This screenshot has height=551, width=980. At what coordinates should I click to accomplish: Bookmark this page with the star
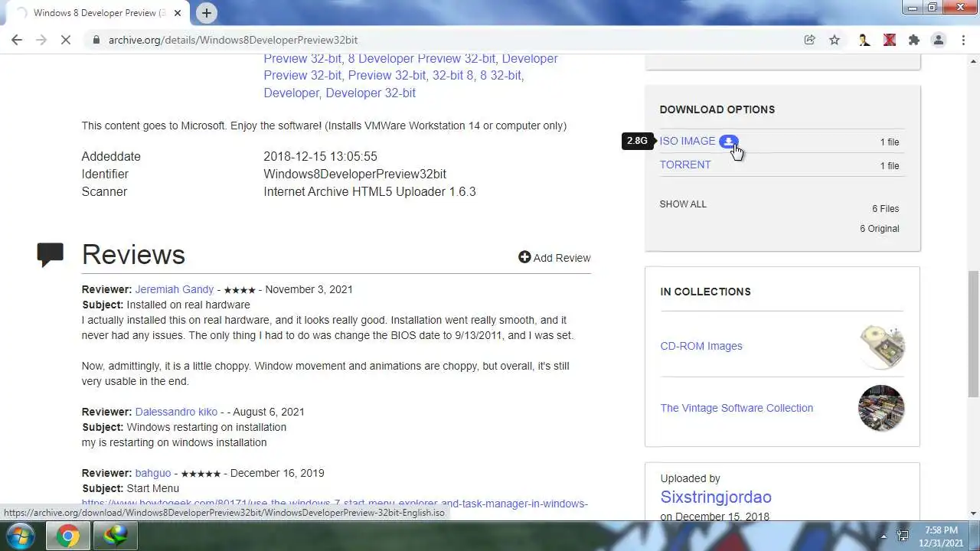point(835,40)
